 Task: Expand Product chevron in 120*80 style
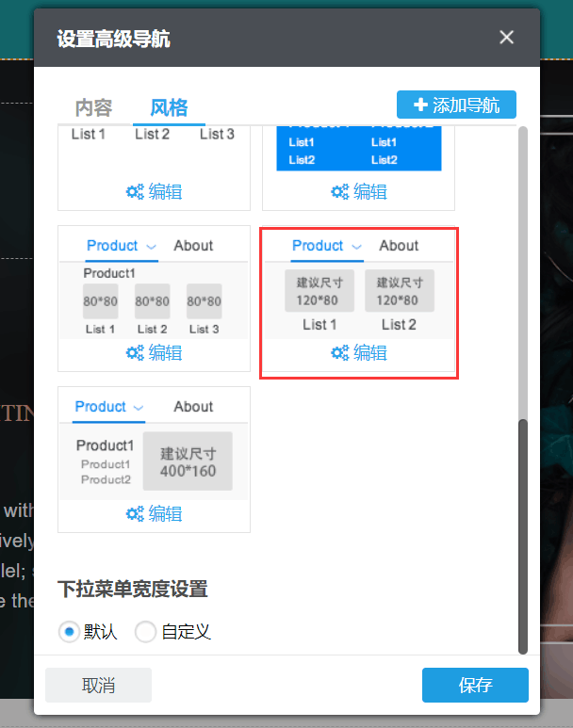point(356,247)
